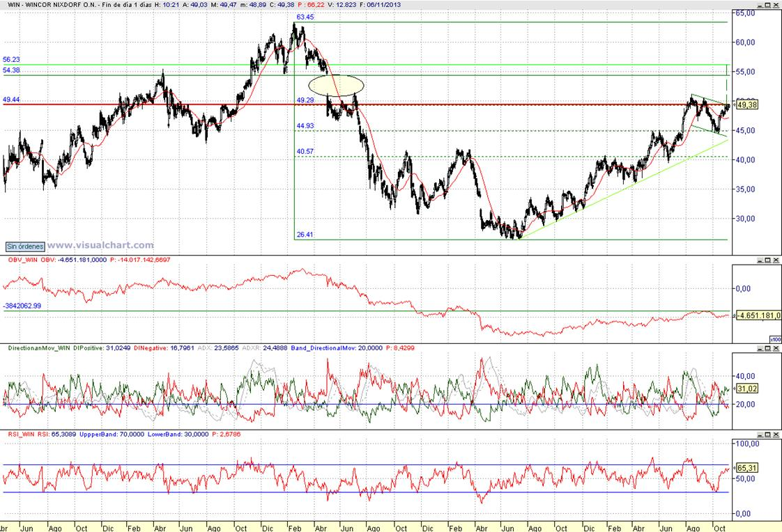Click the 'LowerBand: 30,0000' RSI reading
The height and width of the screenshot is (532, 782).
point(178,435)
